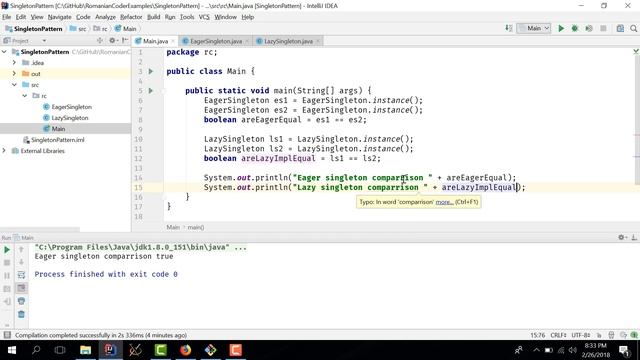Click the SingletonPattern breadcrumb in the navigation bar
Image resolution: width=640 pixels, height=360 pixels.
tap(34, 29)
